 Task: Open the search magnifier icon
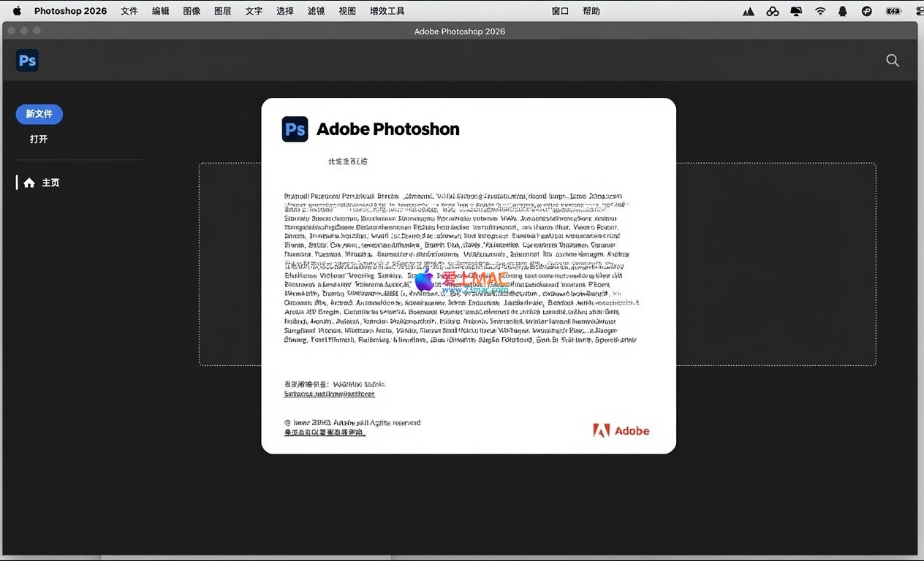pyautogui.click(x=892, y=61)
